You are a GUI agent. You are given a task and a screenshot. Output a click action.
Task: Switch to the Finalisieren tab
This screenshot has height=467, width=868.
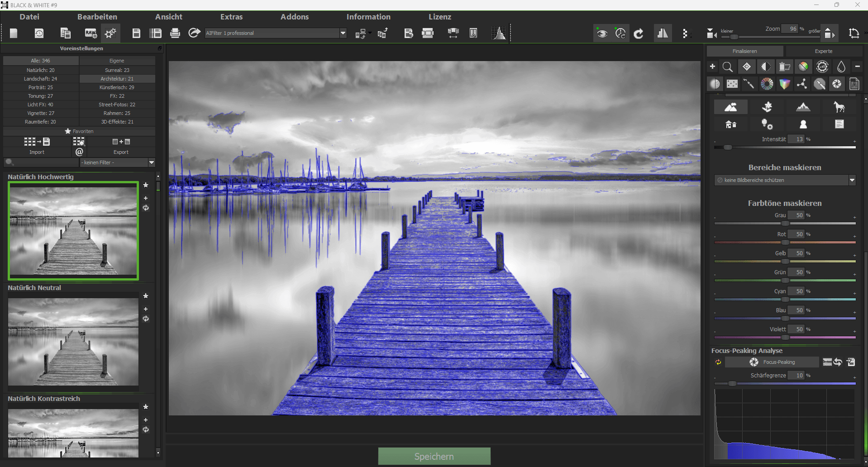(745, 51)
